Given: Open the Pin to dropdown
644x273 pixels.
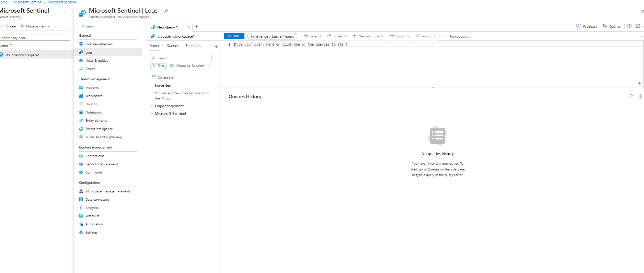Looking at the screenshot, I should (x=426, y=36).
